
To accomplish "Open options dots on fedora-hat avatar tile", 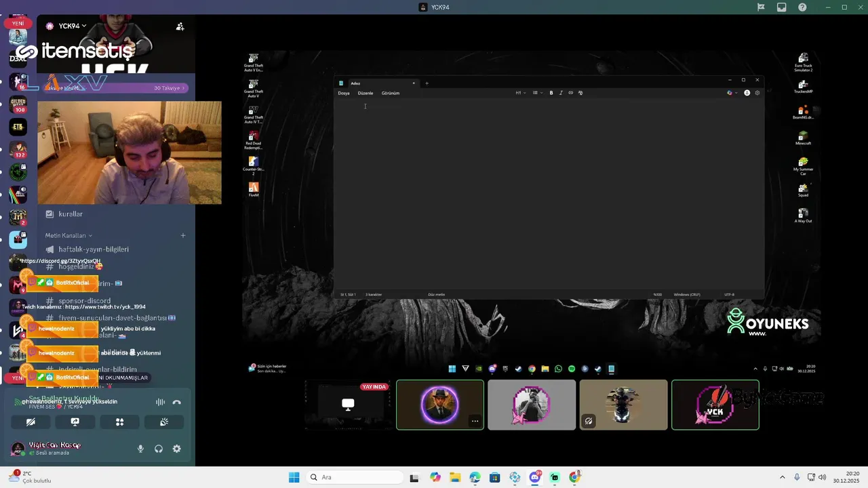I will pyautogui.click(x=475, y=421).
